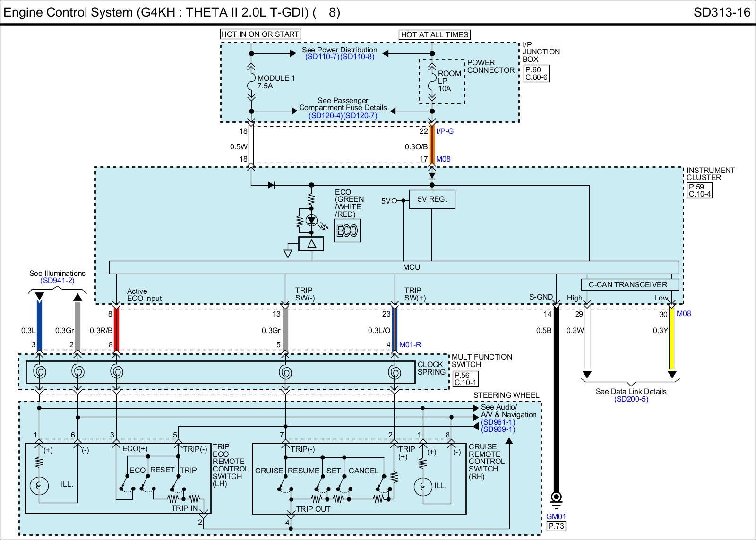Image resolution: width=756 pixels, height=540 pixels.
Task: Open the SD120-7 fuse details link
Action: 360,115
